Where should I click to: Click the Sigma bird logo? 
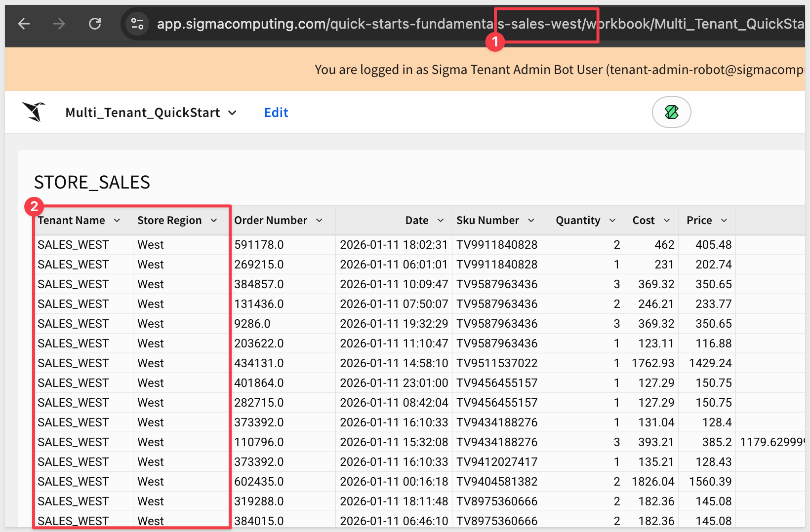[x=34, y=112]
